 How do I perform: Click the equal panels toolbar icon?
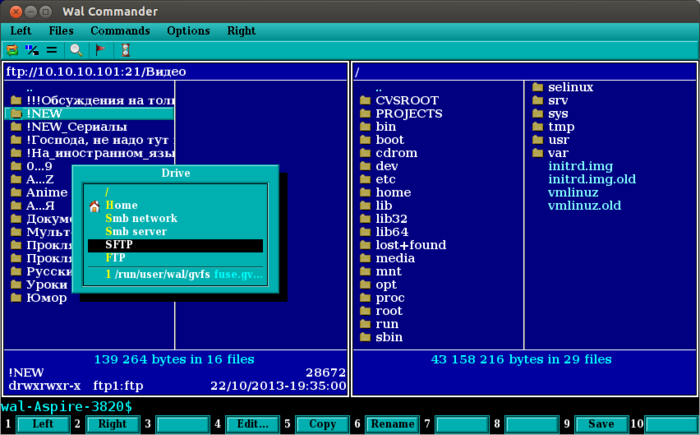(52, 50)
